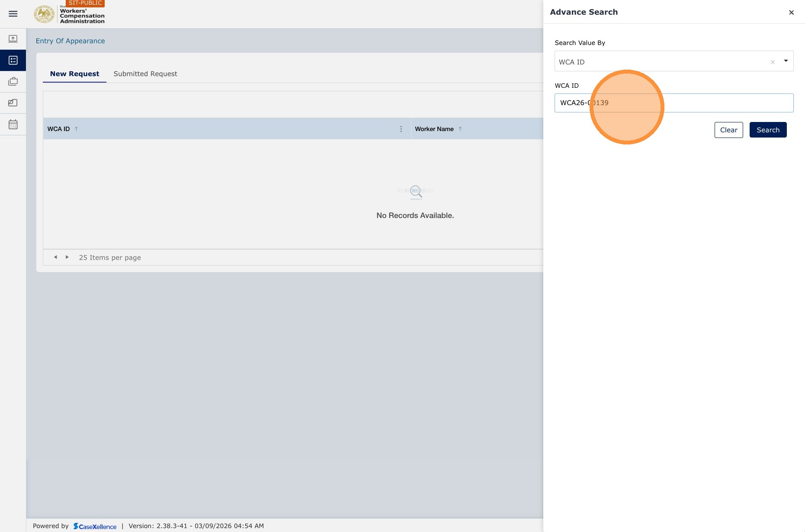Click the version text in footer

pyautogui.click(x=196, y=526)
